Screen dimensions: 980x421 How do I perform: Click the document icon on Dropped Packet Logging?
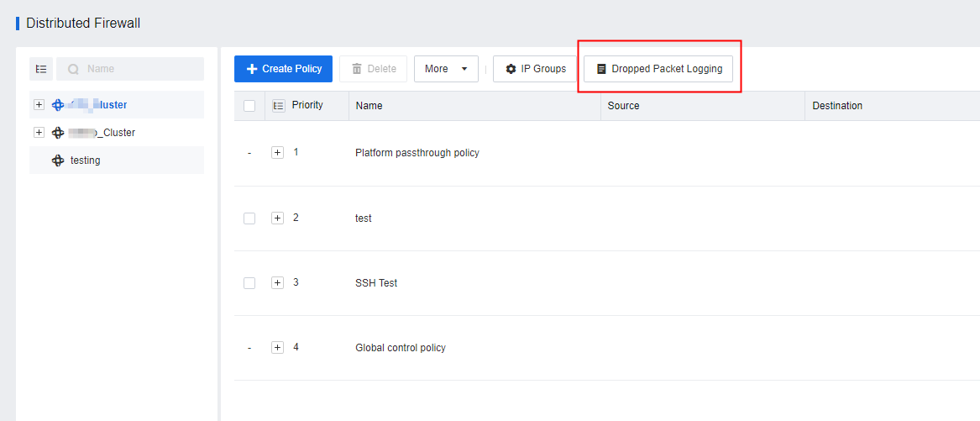pyautogui.click(x=601, y=69)
